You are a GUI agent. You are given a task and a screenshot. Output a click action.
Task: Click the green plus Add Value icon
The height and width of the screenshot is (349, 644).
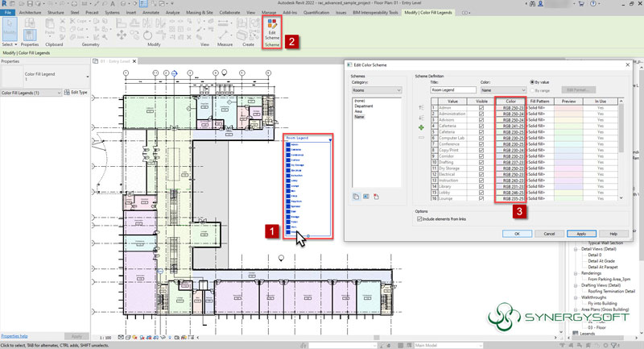point(420,127)
